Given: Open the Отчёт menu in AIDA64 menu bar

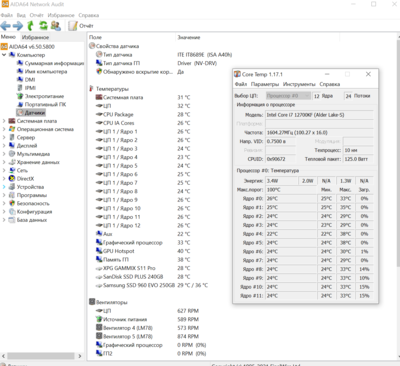Looking at the screenshot, I should pyautogui.click(x=37, y=15).
